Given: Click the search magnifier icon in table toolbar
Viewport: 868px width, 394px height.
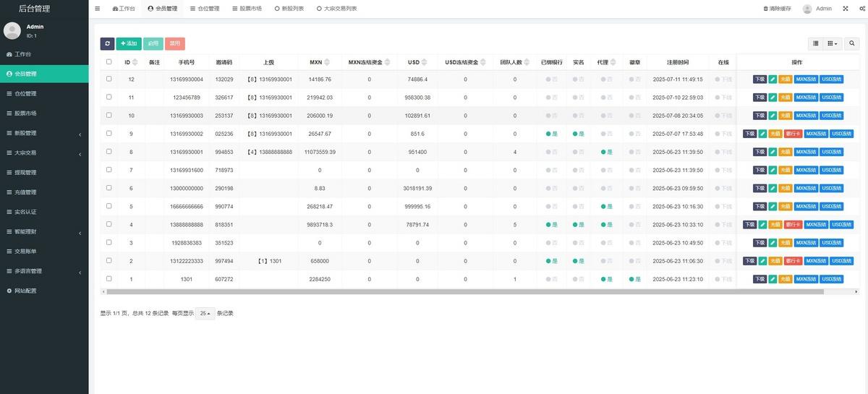Looking at the screenshot, I should coord(852,43).
